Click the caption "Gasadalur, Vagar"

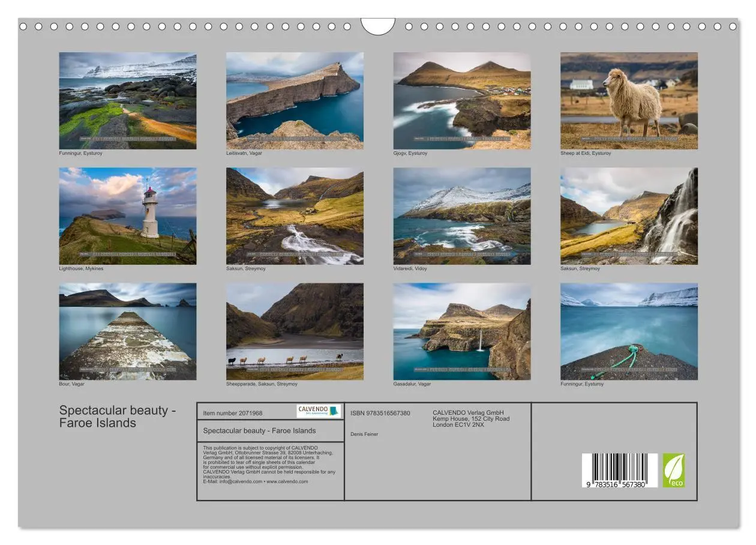(412, 384)
